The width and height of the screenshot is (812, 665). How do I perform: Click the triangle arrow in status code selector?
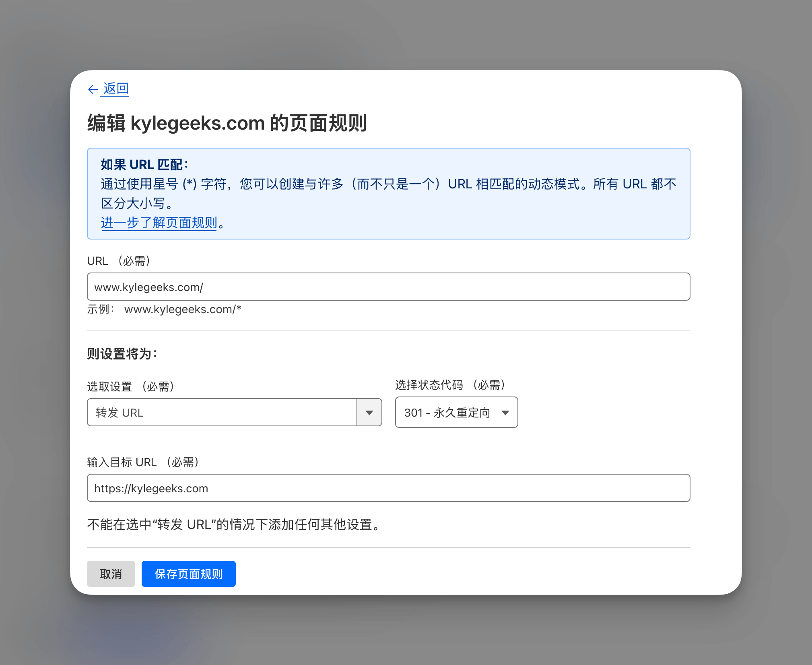(x=505, y=412)
